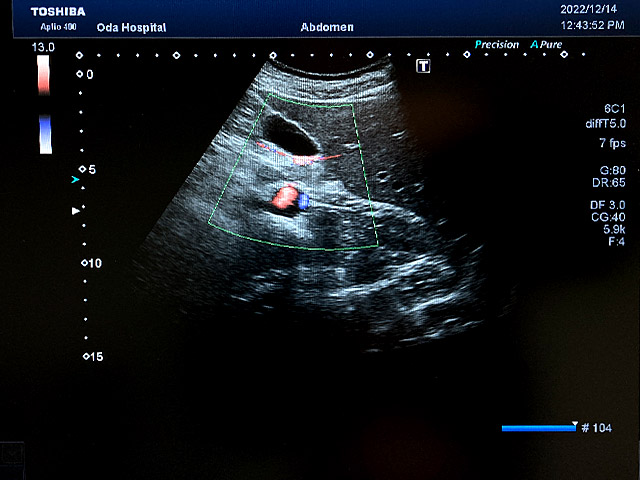
Task: Click the probe label '6C1'
Action: point(614,109)
